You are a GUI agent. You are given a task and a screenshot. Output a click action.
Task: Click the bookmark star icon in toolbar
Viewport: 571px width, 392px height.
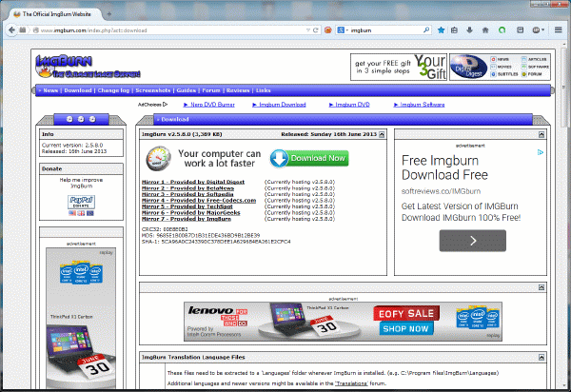(441, 30)
